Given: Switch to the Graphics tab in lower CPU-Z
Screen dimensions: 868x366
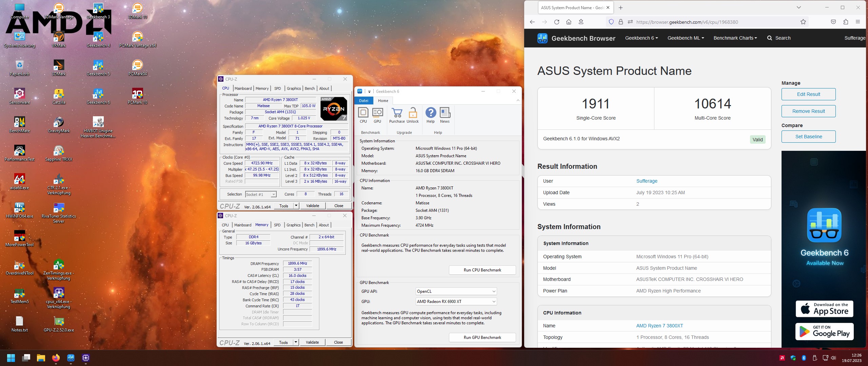Looking at the screenshot, I should click(293, 225).
